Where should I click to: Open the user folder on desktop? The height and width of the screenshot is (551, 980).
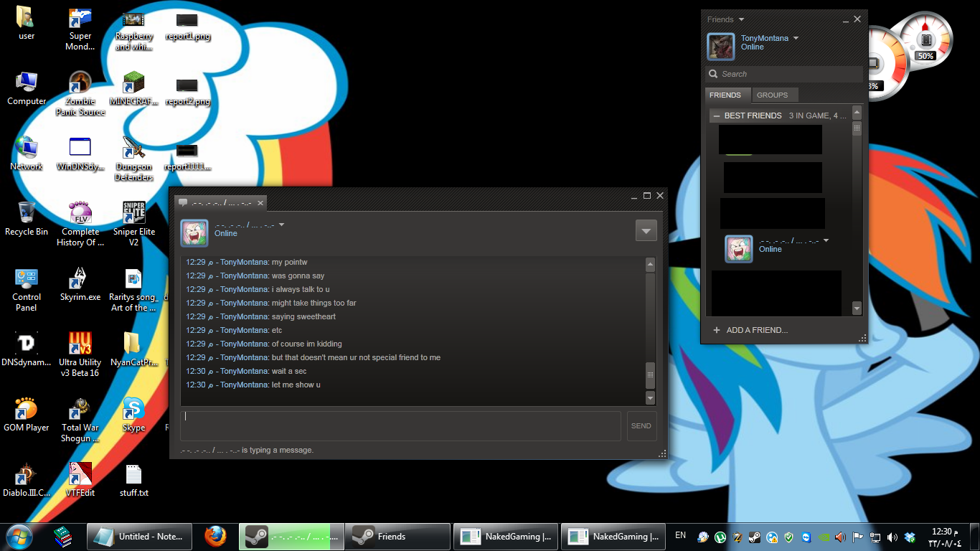click(26, 22)
